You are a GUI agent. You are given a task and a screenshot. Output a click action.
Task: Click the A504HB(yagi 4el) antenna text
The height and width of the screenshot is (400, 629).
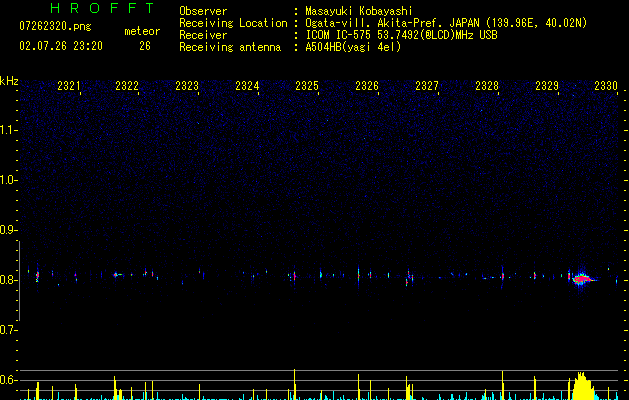[x=353, y=47]
